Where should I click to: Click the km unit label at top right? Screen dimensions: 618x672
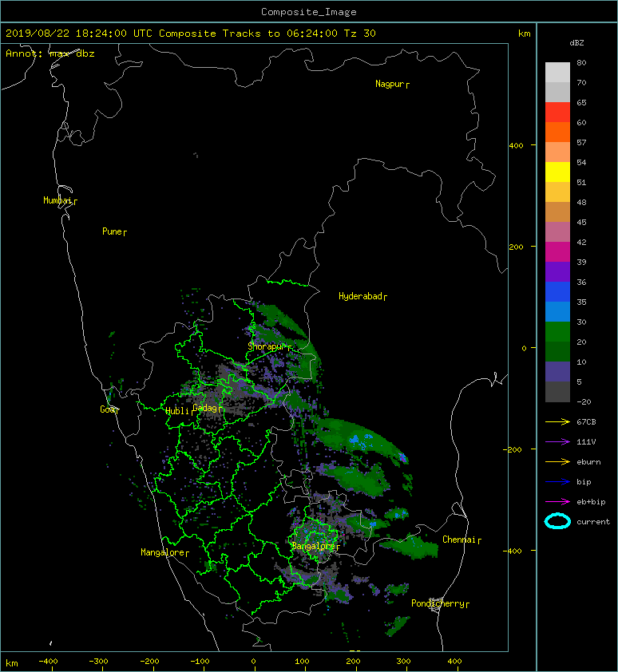[524, 34]
